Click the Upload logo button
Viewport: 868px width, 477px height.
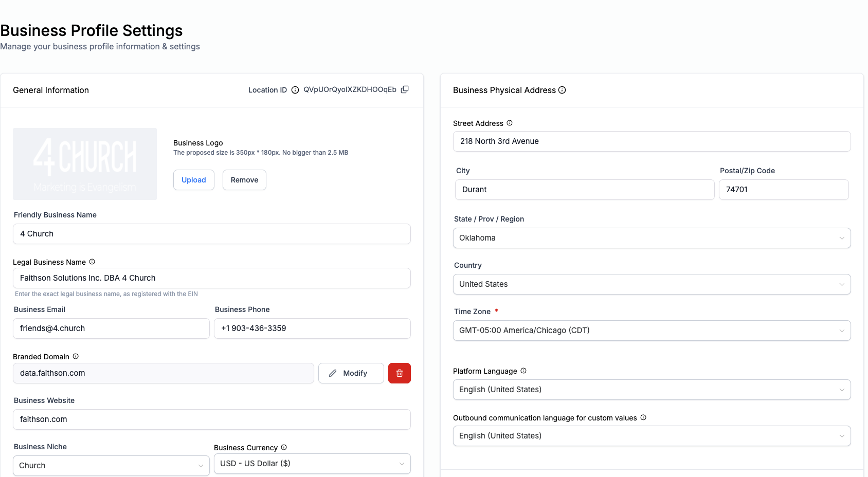(x=194, y=180)
